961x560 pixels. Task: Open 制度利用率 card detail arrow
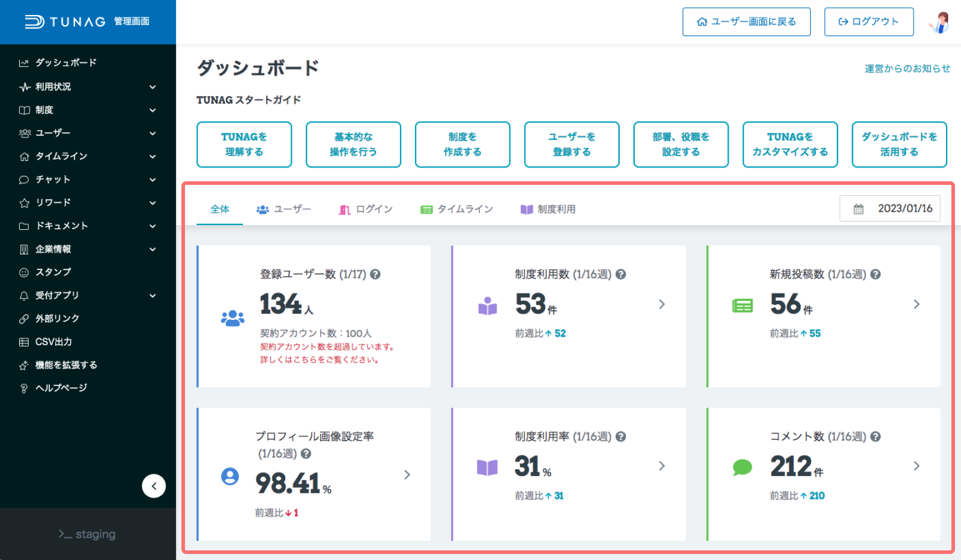click(662, 466)
